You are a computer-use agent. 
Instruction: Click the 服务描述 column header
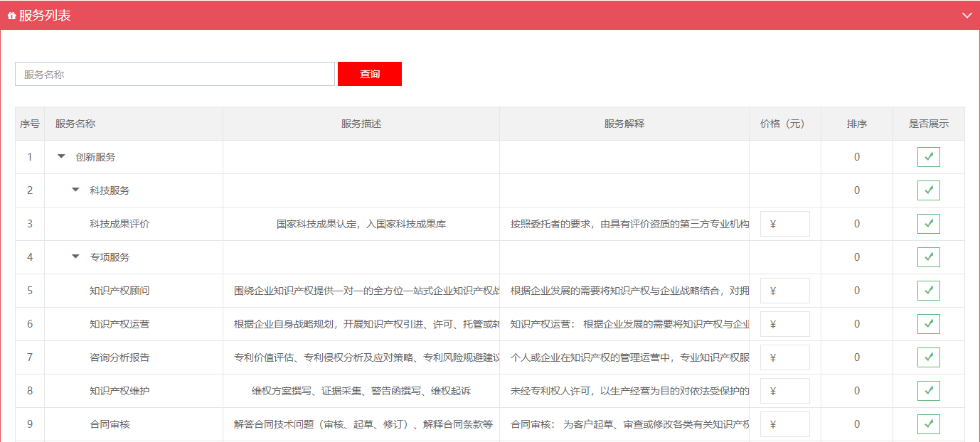(361, 124)
